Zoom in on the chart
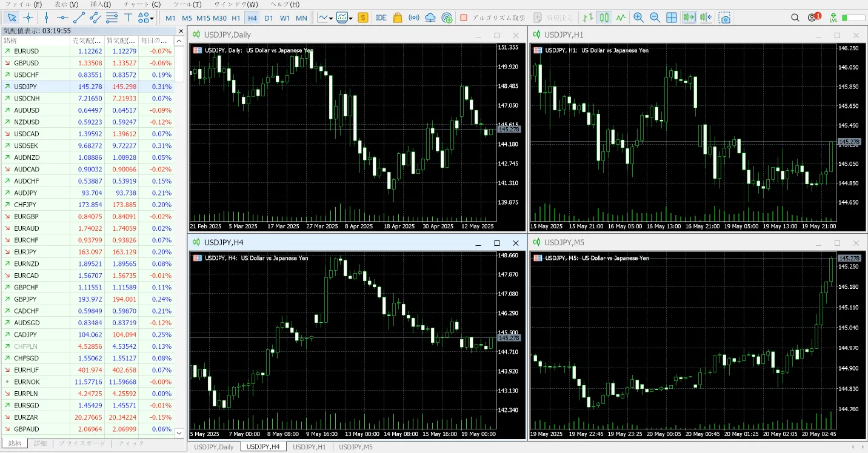This screenshot has width=868, height=453. (x=638, y=18)
